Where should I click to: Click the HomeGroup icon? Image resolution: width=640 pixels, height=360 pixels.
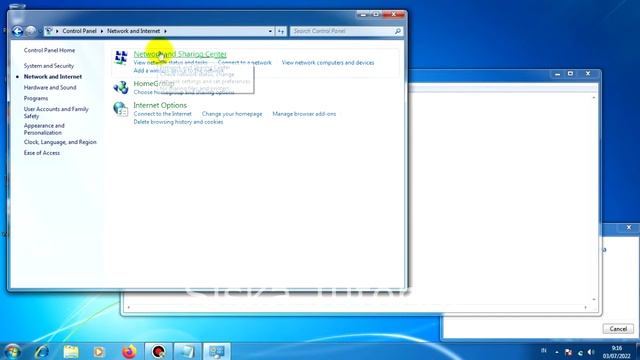(121, 87)
